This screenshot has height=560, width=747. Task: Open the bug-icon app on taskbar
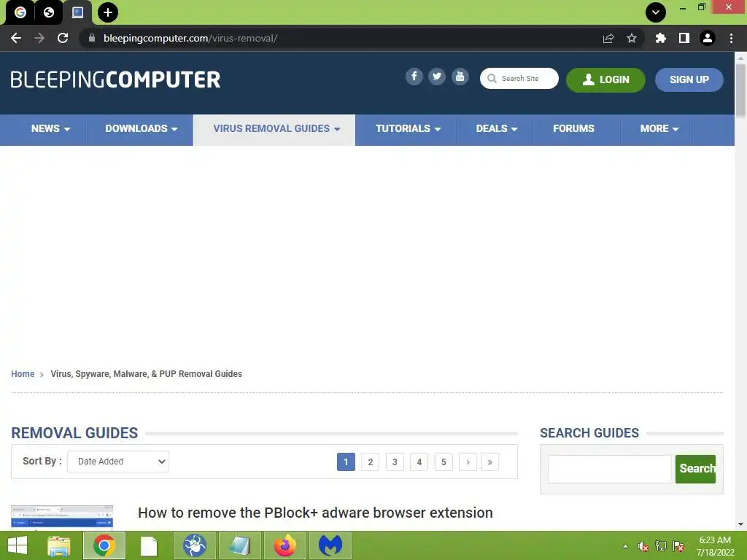[x=194, y=545]
